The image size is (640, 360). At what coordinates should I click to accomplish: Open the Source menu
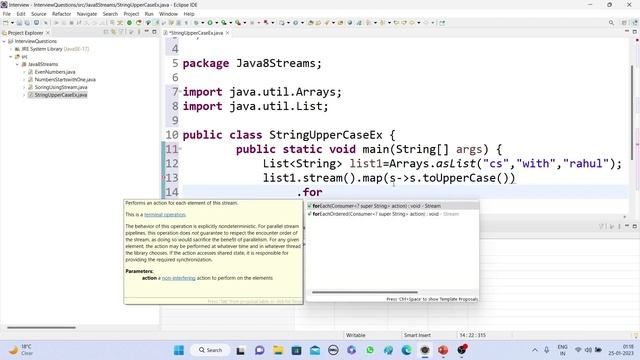point(39,14)
